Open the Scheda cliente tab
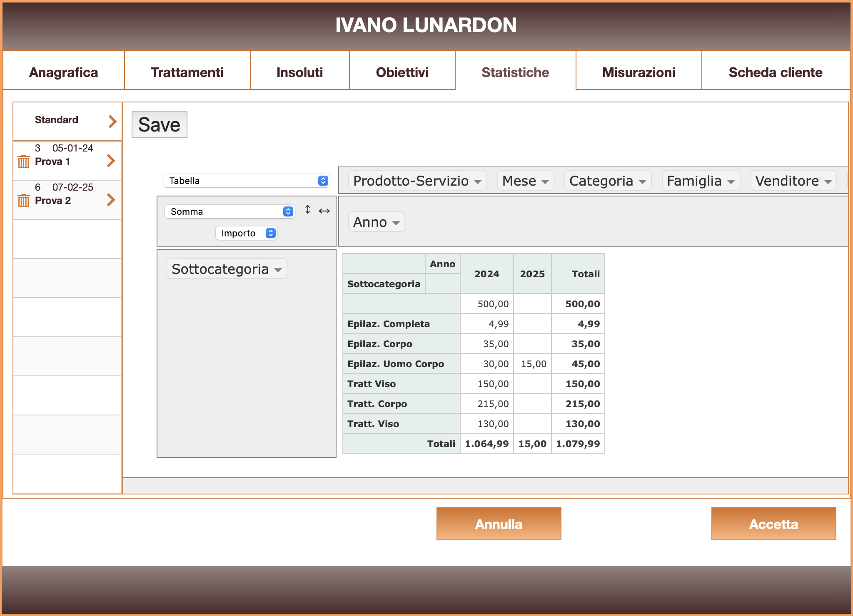 (775, 72)
